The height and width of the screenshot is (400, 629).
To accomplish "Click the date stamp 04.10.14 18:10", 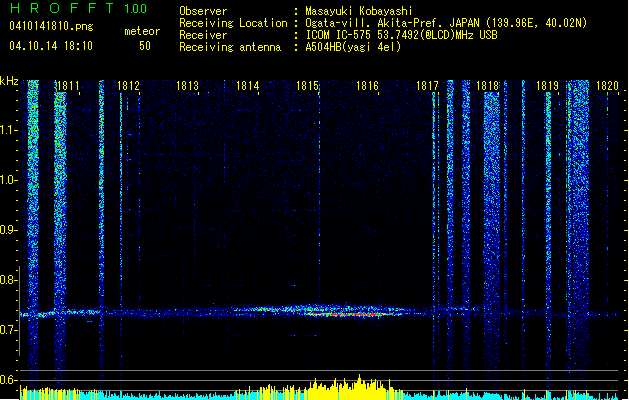I will coord(51,46).
